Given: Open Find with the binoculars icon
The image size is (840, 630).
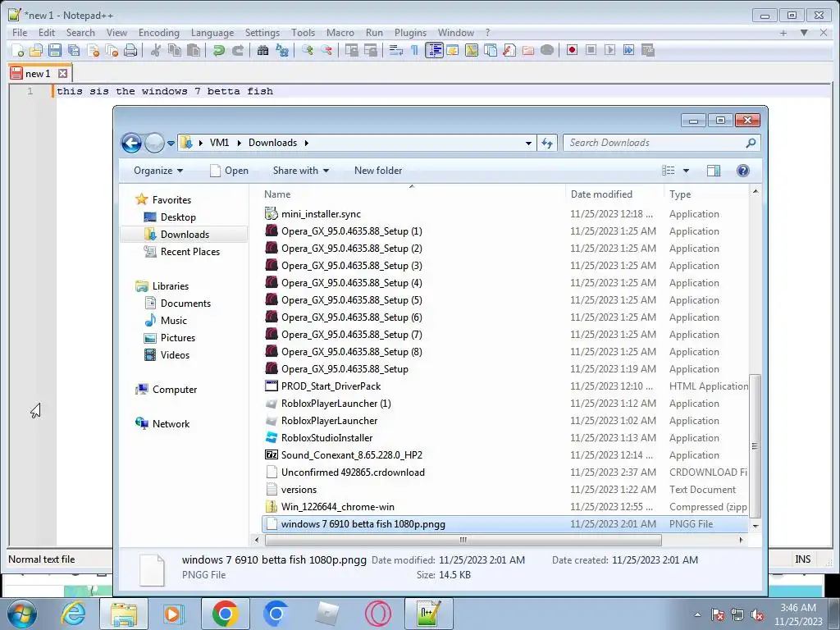Looking at the screenshot, I should (x=262, y=50).
